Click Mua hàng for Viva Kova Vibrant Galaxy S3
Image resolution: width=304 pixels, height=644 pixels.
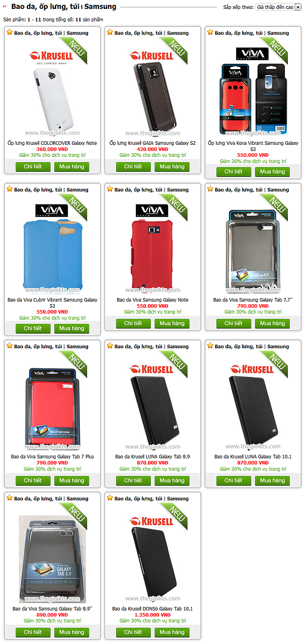tap(272, 172)
